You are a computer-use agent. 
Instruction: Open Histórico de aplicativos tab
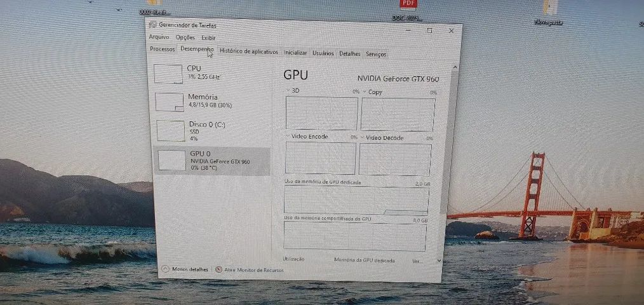(x=249, y=51)
